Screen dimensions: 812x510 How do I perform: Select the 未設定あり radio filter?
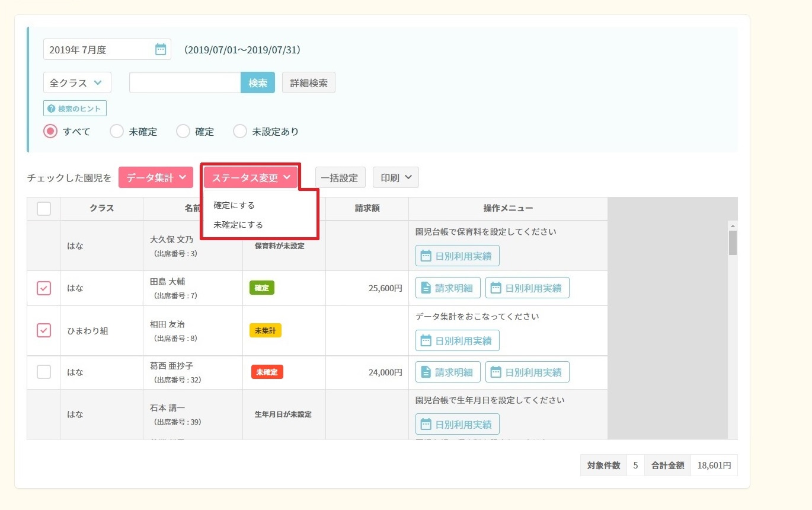click(240, 132)
